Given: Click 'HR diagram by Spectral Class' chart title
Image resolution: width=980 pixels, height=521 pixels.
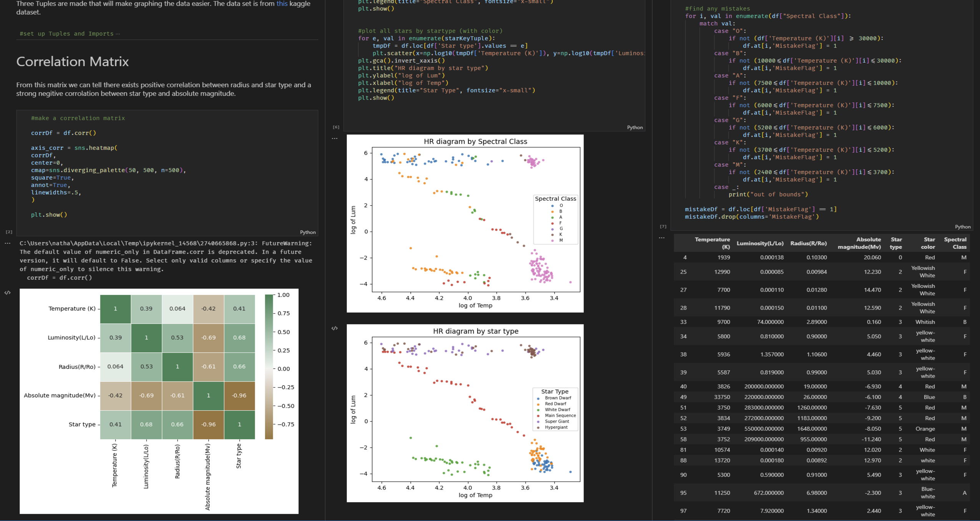Looking at the screenshot, I should coord(475,141).
